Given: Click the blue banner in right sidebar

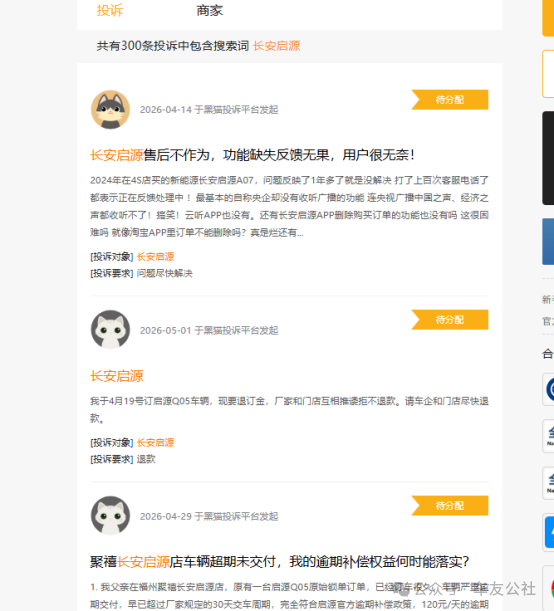Looking at the screenshot, I should click(x=548, y=242).
